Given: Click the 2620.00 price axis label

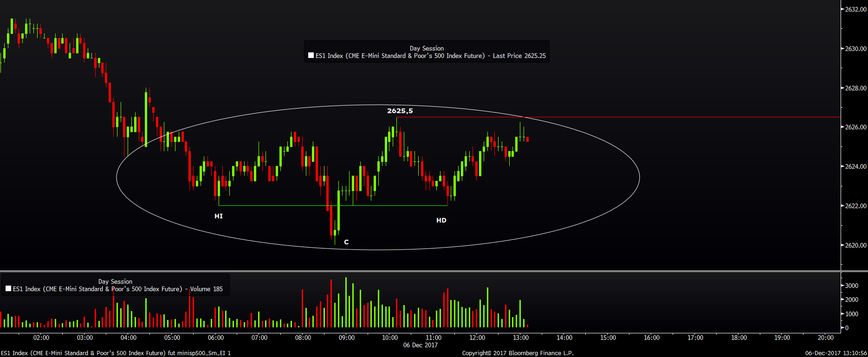Looking at the screenshot, I should coord(855,245).
